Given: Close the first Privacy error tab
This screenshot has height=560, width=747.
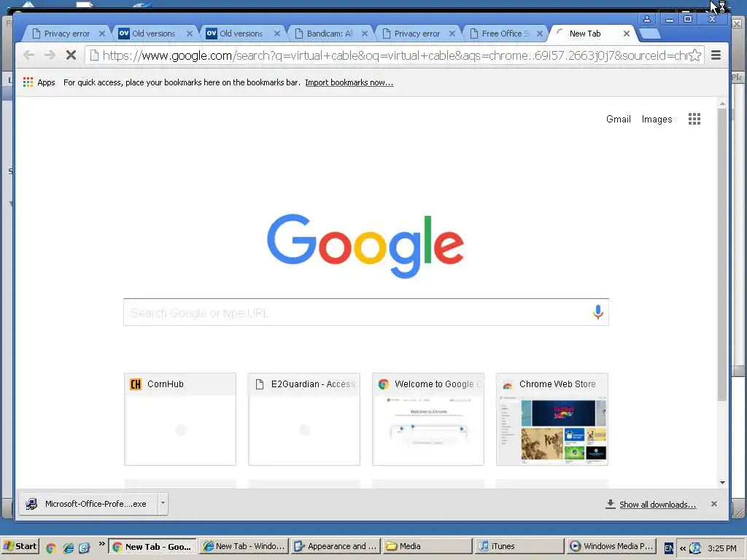Looking at the screenshot, I should (x=102, y=34).
